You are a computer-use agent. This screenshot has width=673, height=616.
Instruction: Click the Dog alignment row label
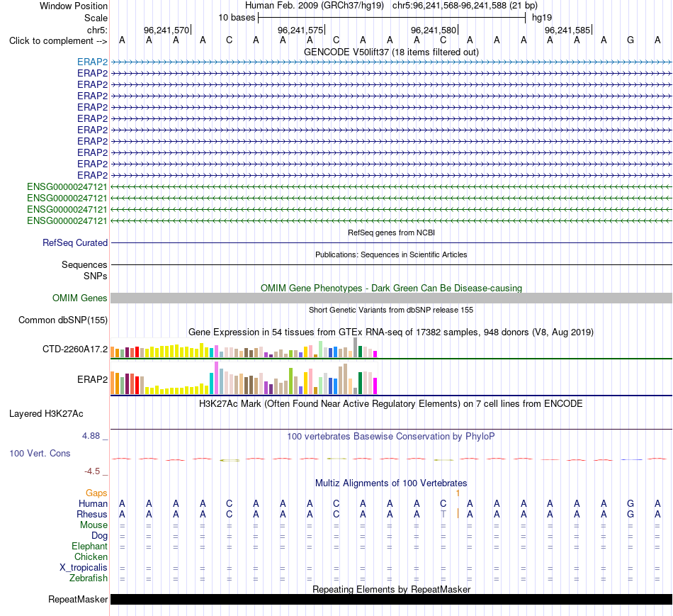99,536
